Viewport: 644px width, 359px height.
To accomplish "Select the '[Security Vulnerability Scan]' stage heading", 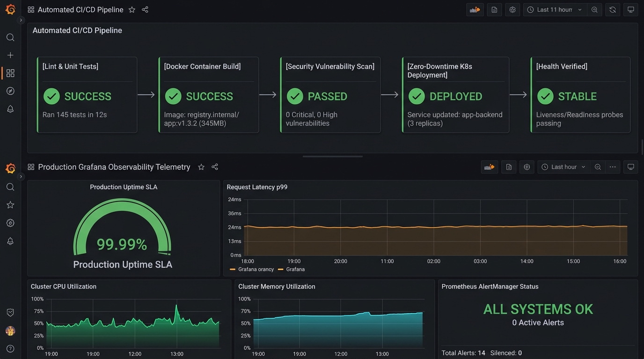I will tap(330, 66).
